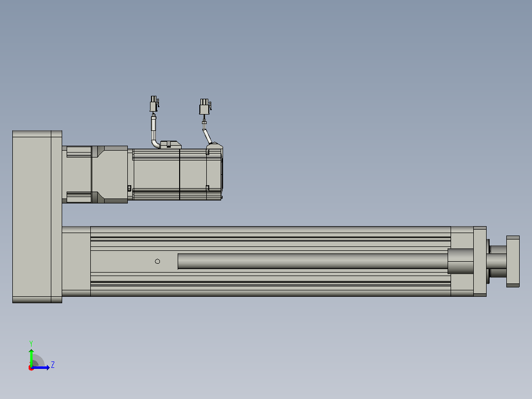Click the curved cable elbow on motor top
Screen dimensions: 532x399
(x=155, y=143)
